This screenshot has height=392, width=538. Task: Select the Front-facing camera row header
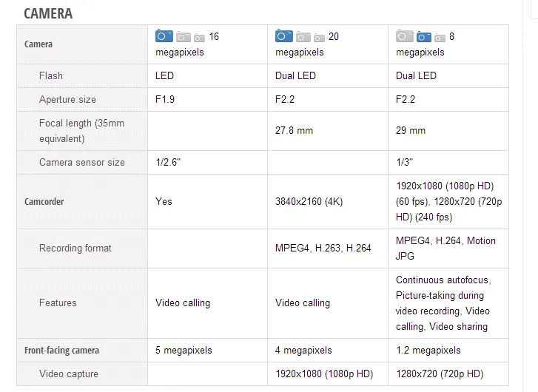tap(61, 350)
